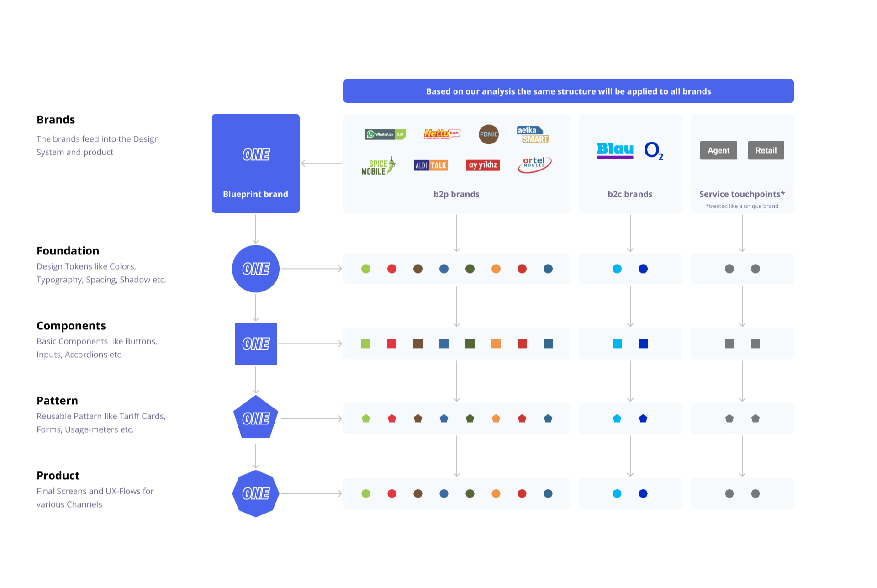Click the round FONIC logo

(488, 134)
